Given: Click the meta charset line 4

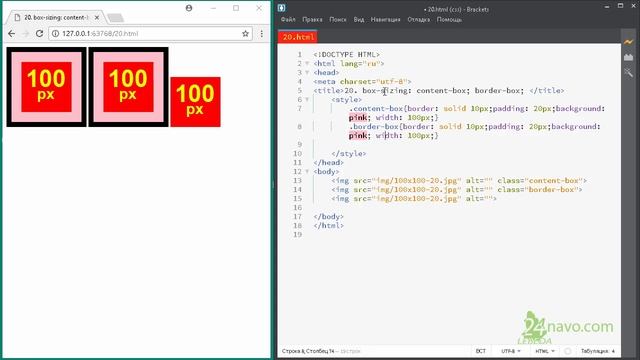Looking at the screenshot, I should click(362, 82).
